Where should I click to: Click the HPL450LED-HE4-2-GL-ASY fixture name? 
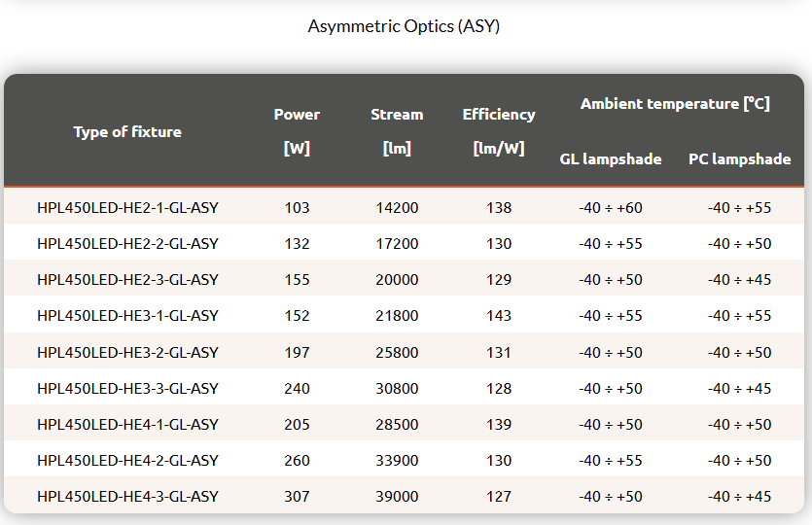point(127,460)
